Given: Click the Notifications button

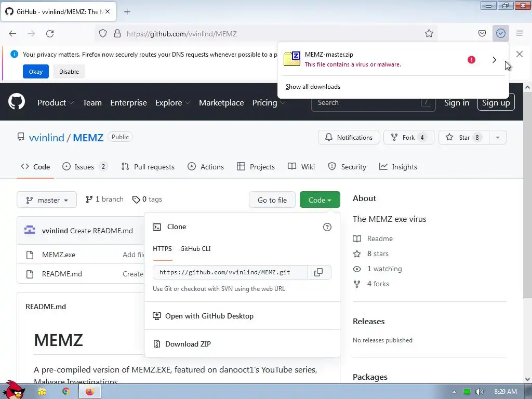Looking at the screenshot, I should tap(349, 137).
